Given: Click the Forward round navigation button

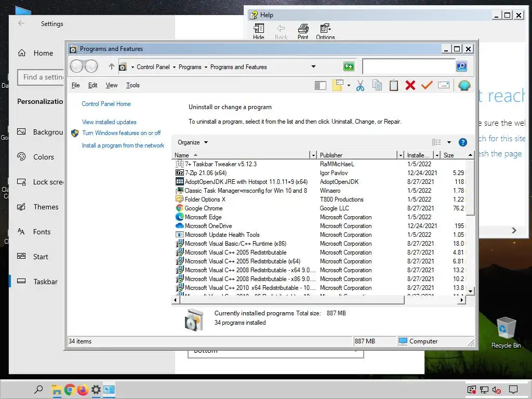Looking at the screenshot, I should coord(91,66).
